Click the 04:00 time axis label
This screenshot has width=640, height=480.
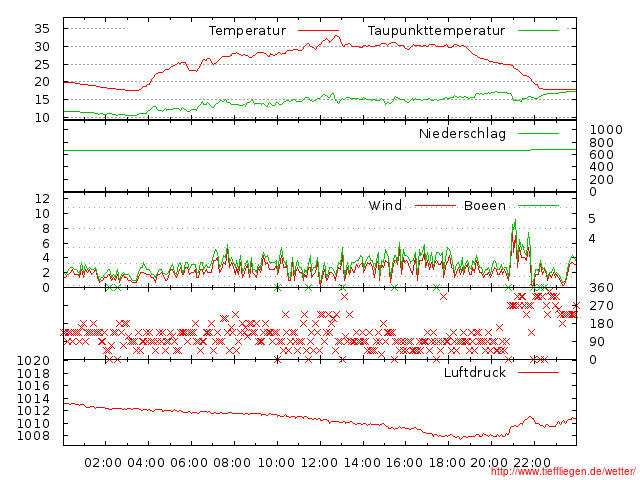coord(146,463)
